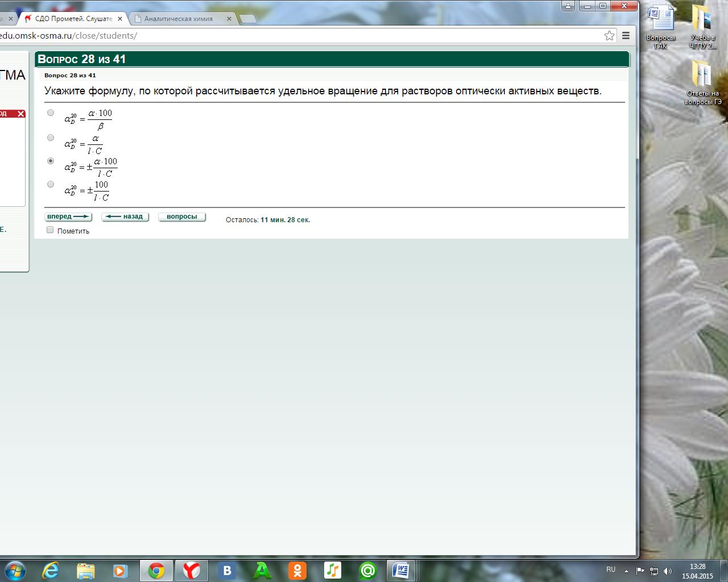728x582 pixels.
Task: Open the Chrome menu (three lines)
Action: tap(626, 35)
